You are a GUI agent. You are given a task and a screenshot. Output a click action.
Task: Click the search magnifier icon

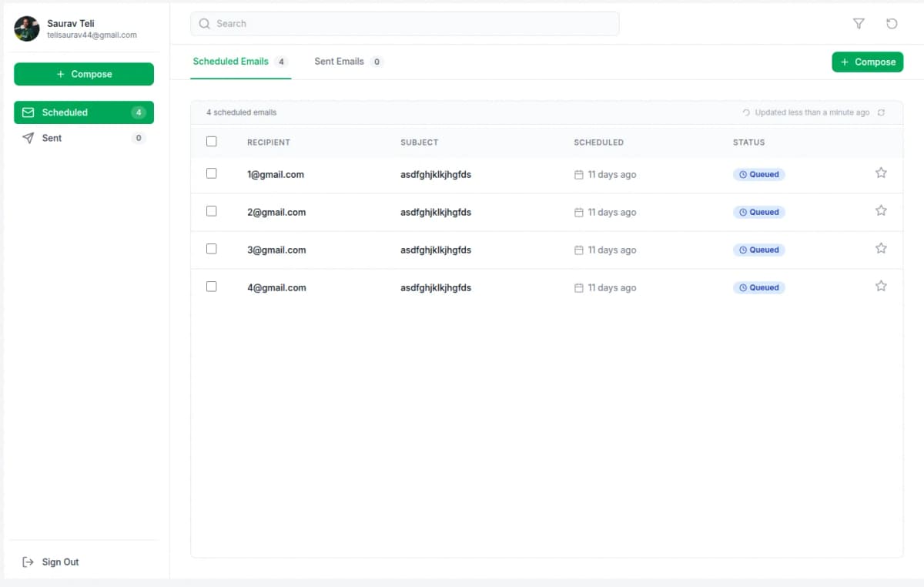[x=204, y=24]
